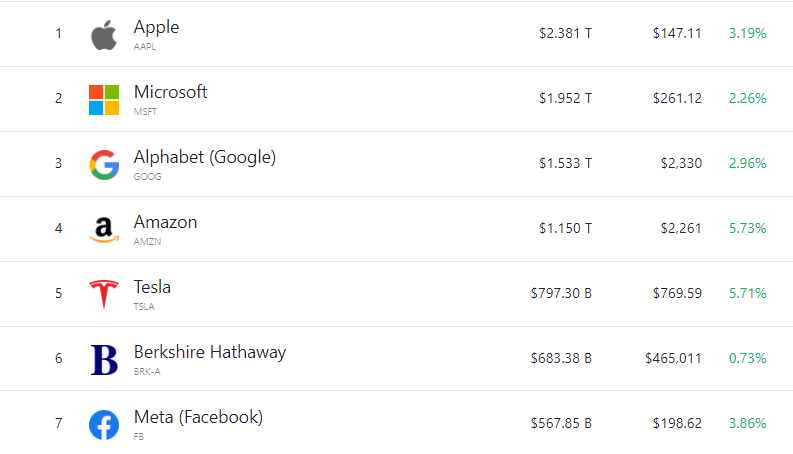Open the Tesla company page

pos(152,287)
